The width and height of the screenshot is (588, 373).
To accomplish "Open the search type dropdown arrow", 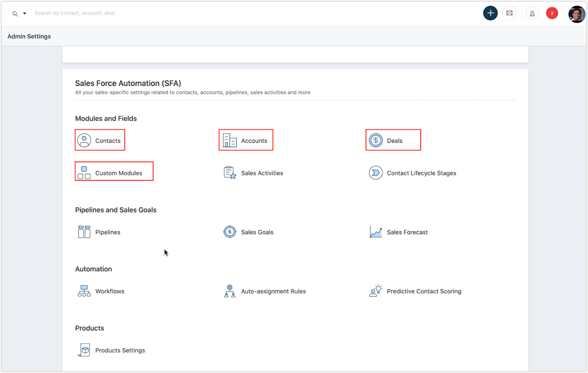I will pyautogui.click(x=25, y=13).
